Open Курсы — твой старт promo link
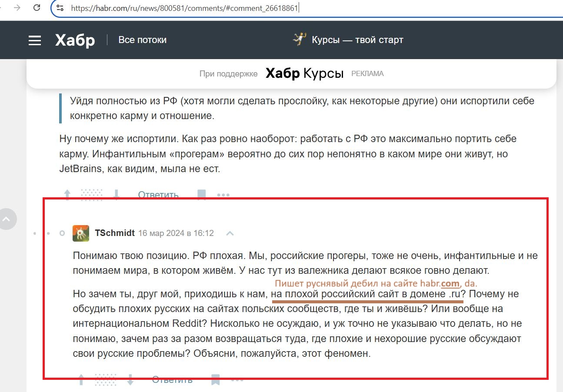 (x=348, y=40)
